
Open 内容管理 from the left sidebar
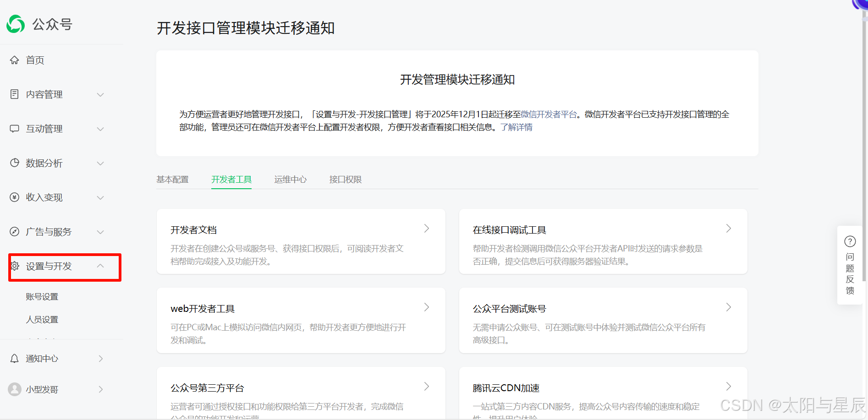tap(44, 94)
